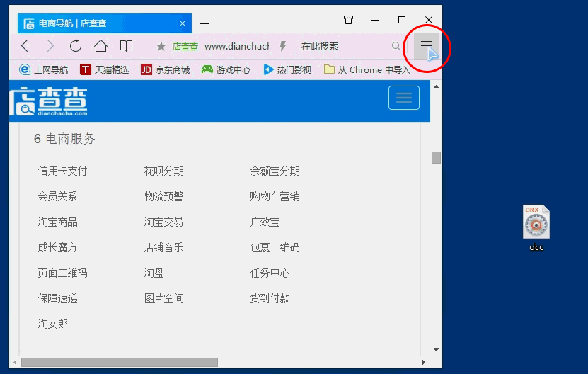Viewport: 588px width, 374px height.
Task: Select the dcc CRX file on desktop
Action: 536,228
